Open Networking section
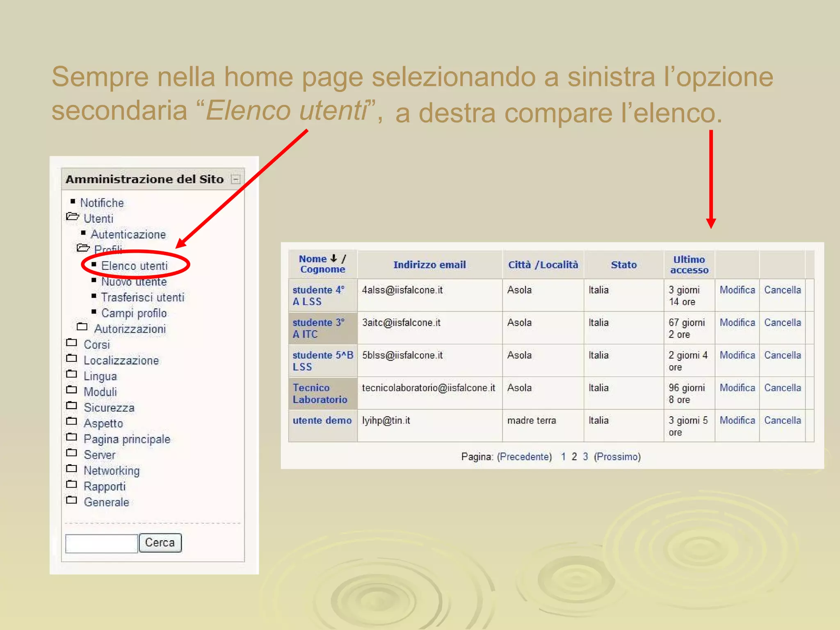The height and width of the screenshot is (630, 840). [112, 471]
